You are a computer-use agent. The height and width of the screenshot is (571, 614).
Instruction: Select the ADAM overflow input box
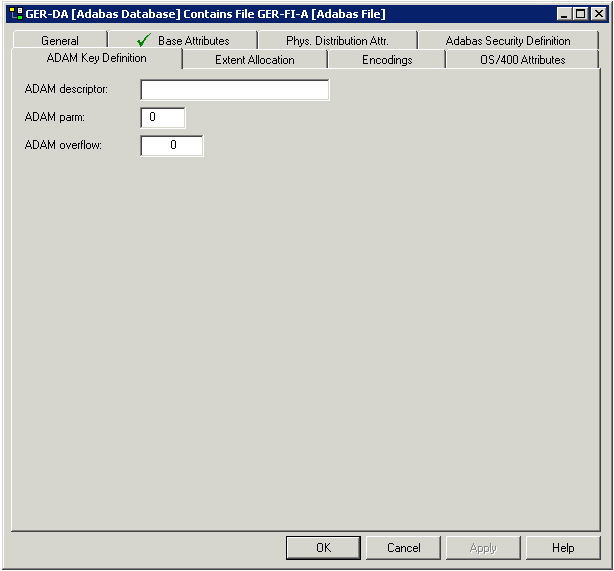(172, 146)
